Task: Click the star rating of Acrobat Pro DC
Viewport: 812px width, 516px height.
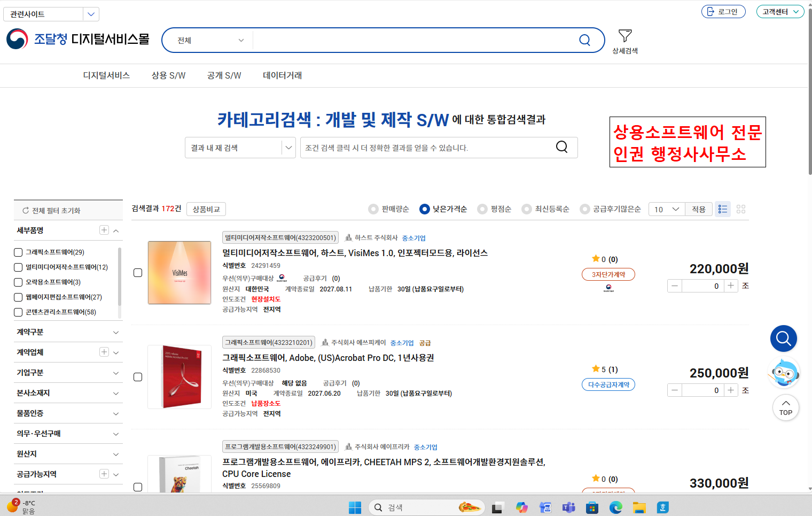Action: [596, 368]
